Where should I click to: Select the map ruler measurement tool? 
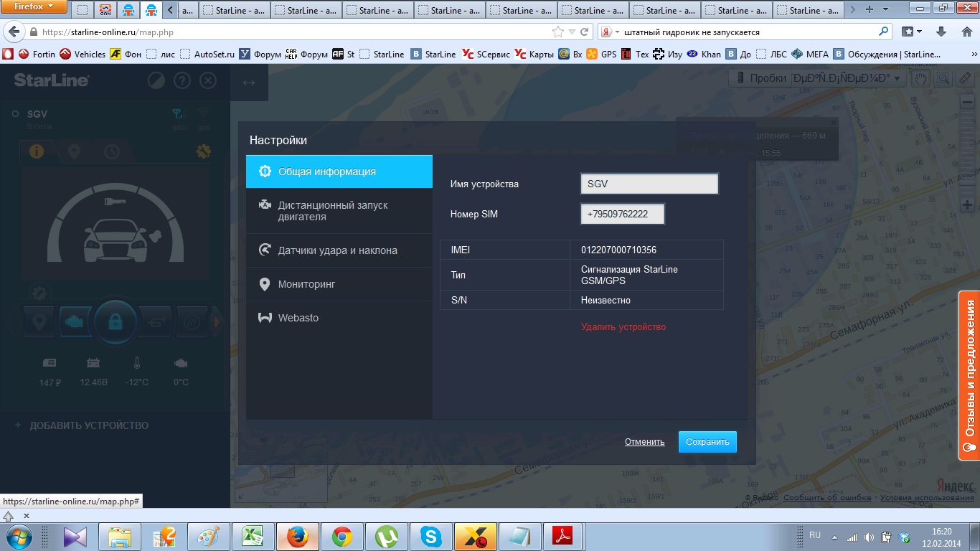click(x=966, y=78)
